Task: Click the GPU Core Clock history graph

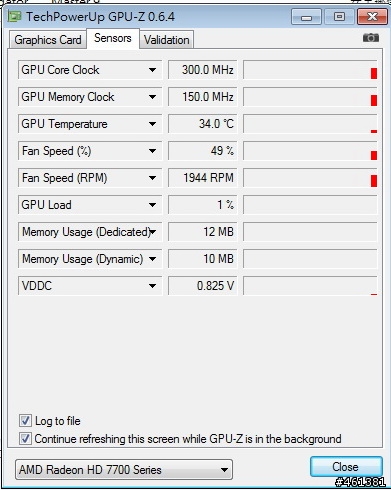Action: point(310,70)
